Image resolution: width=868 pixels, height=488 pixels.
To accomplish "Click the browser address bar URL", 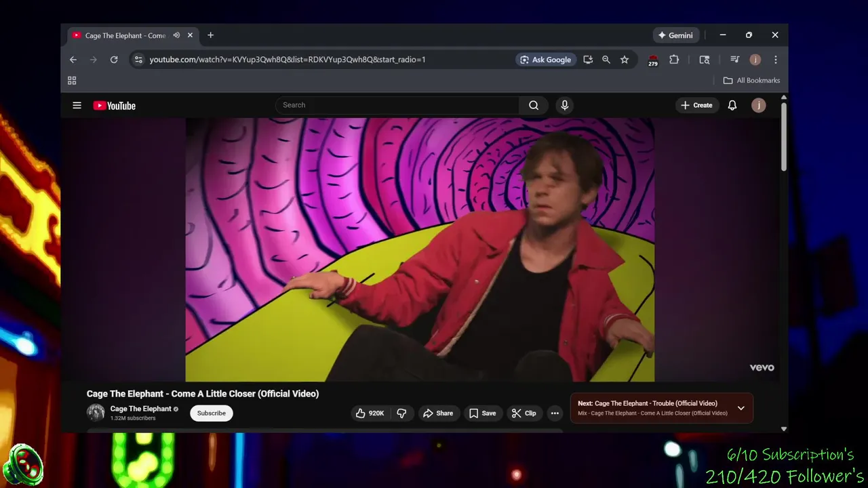I will pyautogui.click(x=288, y=60).
